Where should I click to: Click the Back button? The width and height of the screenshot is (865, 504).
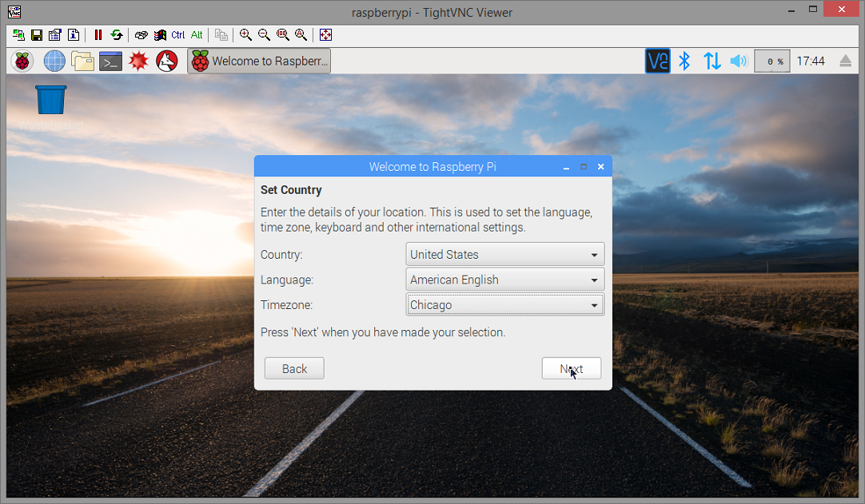[x=294, y=368]
